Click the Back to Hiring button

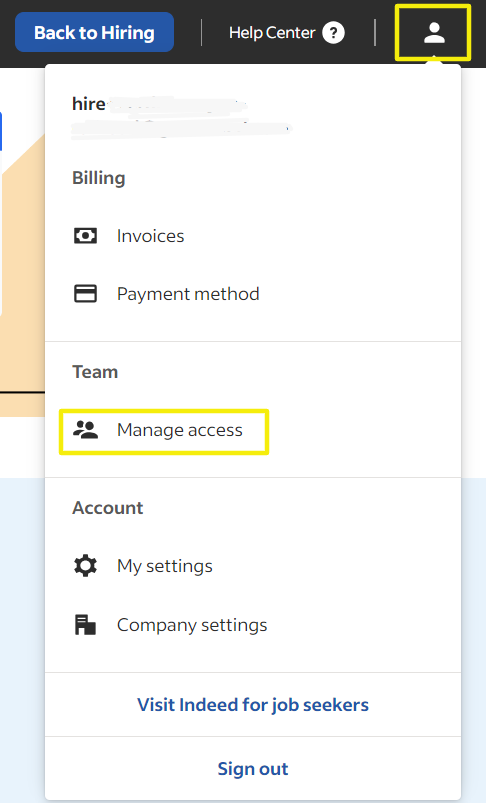point(94,32)
